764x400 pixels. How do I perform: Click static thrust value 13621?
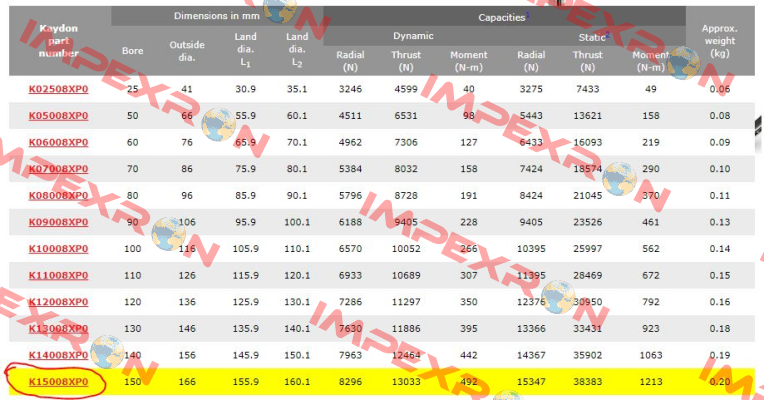(588, 116)
